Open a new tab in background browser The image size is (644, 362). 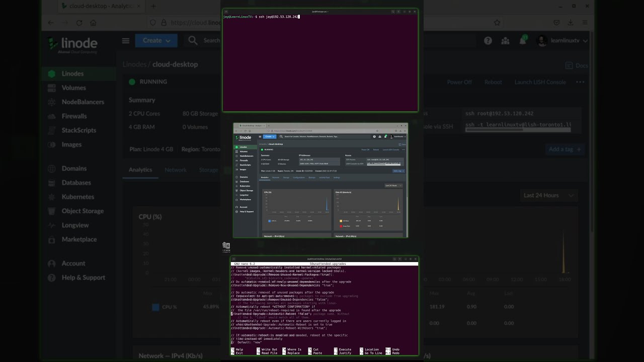153,6
